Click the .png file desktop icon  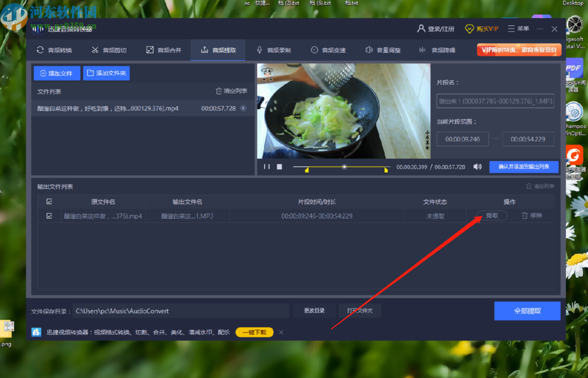click(6, 333)
